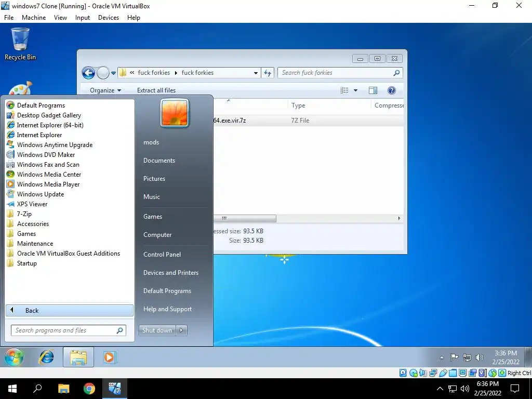532x399 pixels.
Task: Open Internet Explorer on Windows 7 taskbar
Action: 46,357
